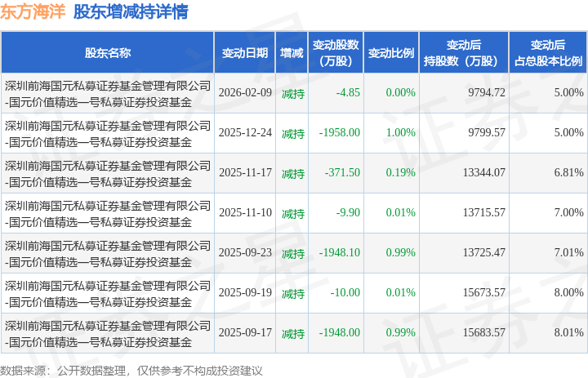Click the date 2025-11-17
This screenshot has height=378, width=588.
[x=245, y=172]
